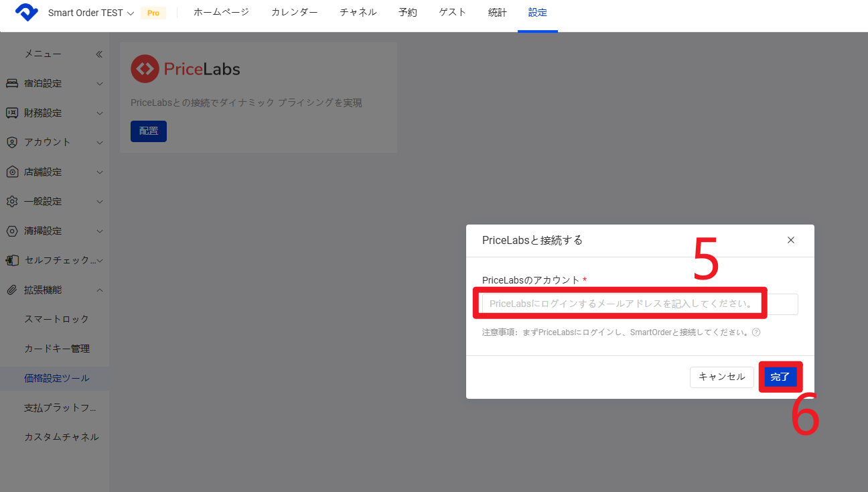Select the 設定 tab
868x492 pixels.
(538, 13)
